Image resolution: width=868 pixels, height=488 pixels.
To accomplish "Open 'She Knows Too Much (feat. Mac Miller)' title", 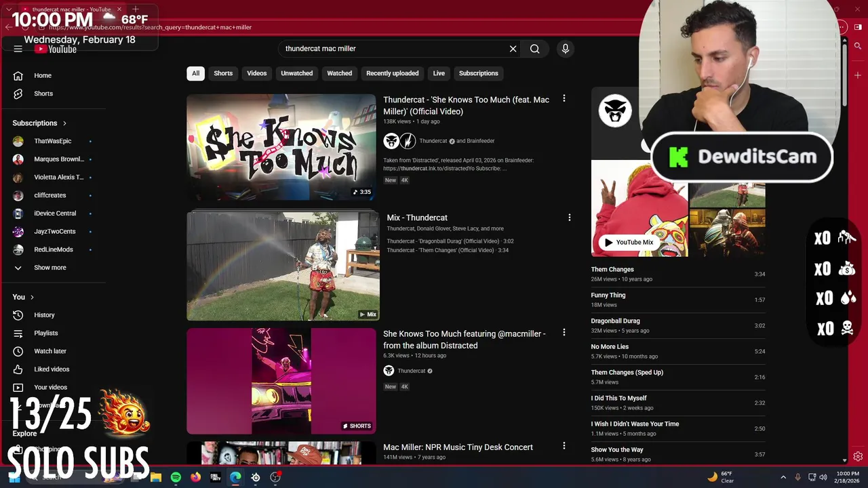I will (466, 105).
